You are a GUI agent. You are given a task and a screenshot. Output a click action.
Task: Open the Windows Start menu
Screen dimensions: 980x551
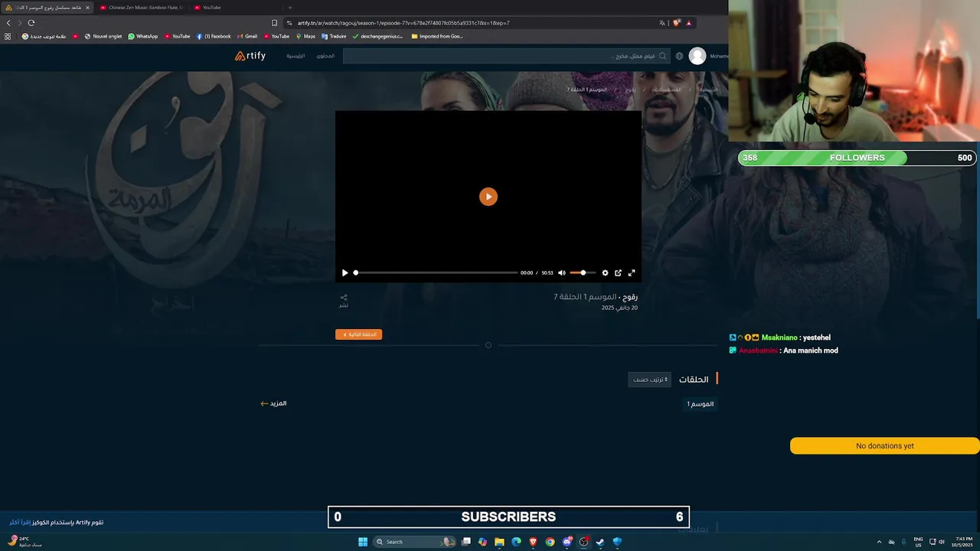363,542
